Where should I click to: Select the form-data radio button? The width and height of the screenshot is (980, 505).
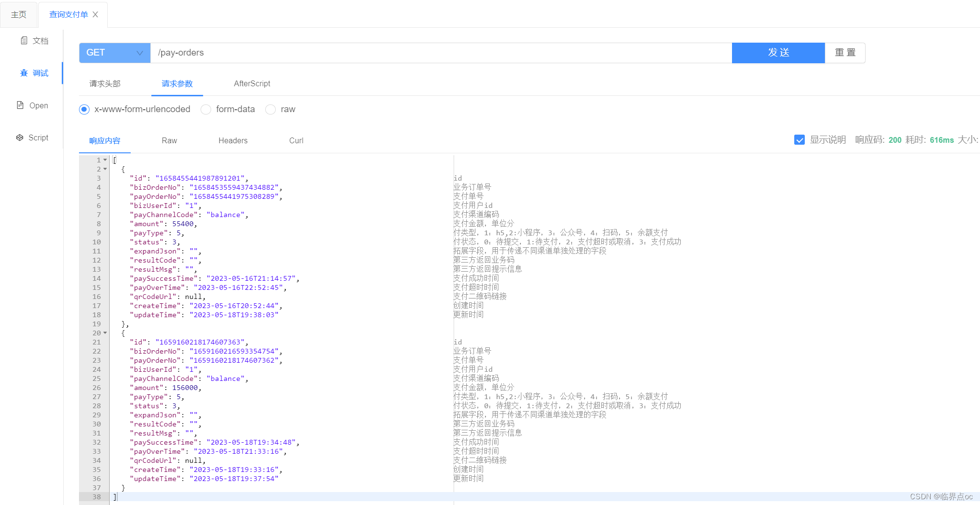point(206,109)
